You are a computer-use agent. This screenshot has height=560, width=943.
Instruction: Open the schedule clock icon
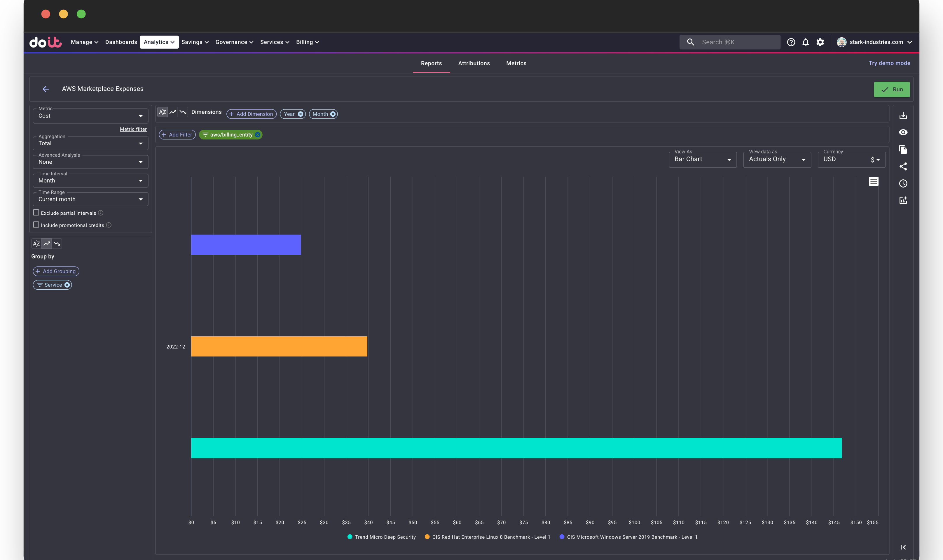click(903, 183)
